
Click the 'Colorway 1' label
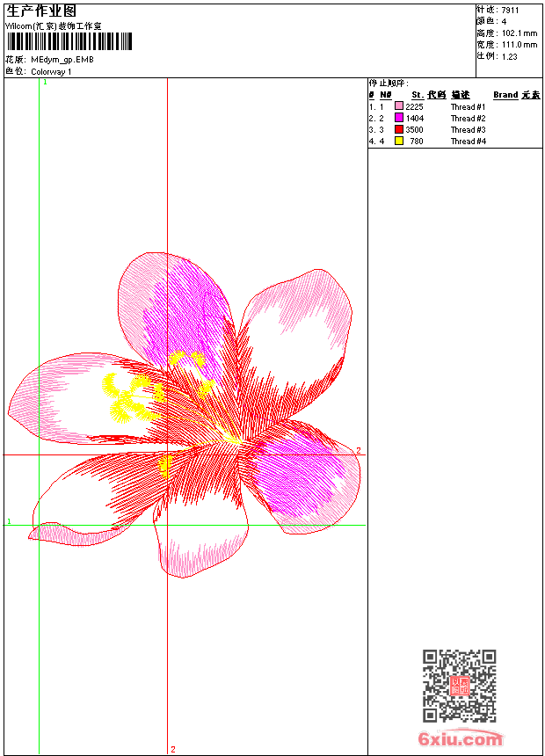(x=51, y=71)
